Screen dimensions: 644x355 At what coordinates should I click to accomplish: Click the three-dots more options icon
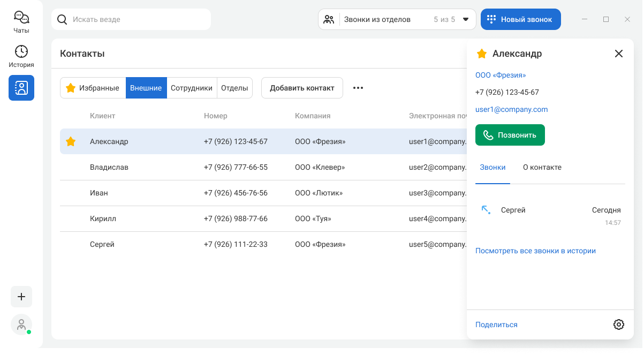click(358, 88)
